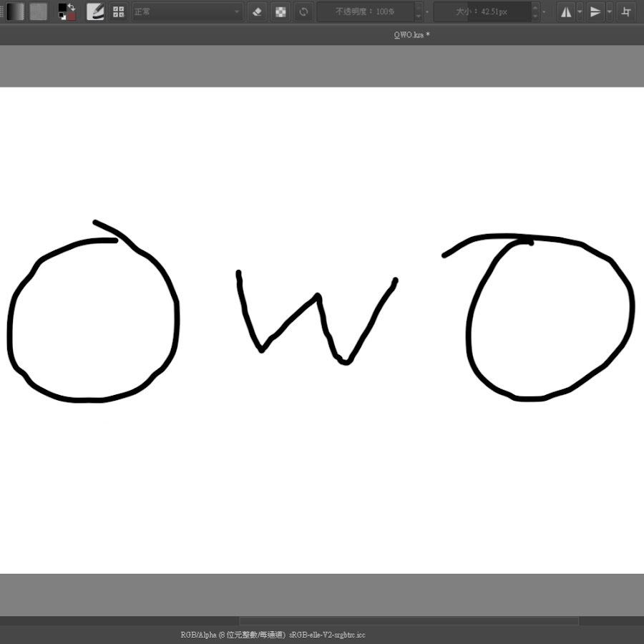Image resolution: width=644 pixels, height=644 pixels.
Task: Click the wrap-around mode icon
Action: click(626, 11)
